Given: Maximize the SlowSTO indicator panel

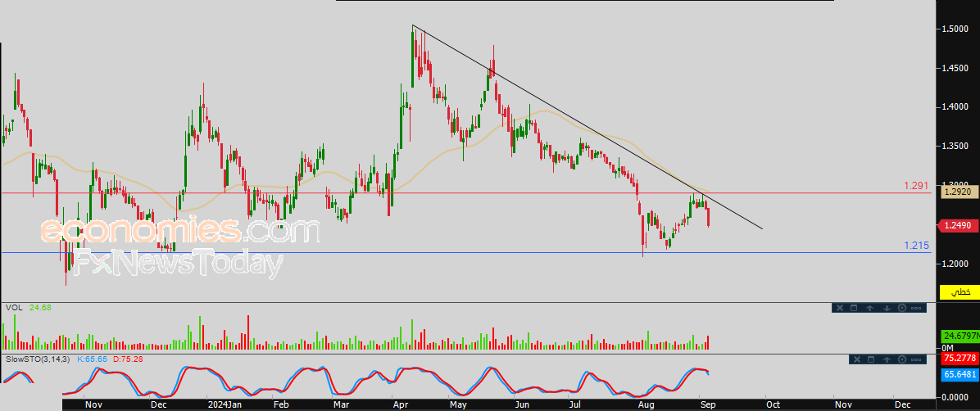Looking at the screenshot, I should [871, 359].
